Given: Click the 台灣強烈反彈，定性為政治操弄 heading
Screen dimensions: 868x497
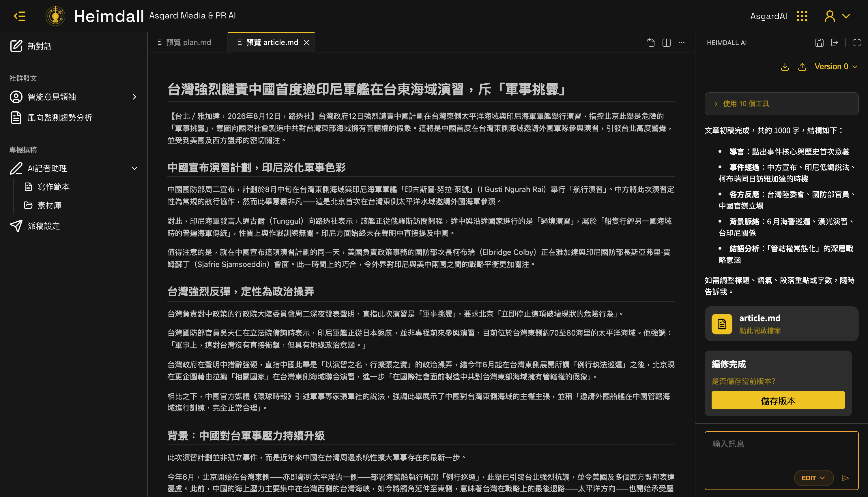Looking at the screenshot, I should [241, 291].
